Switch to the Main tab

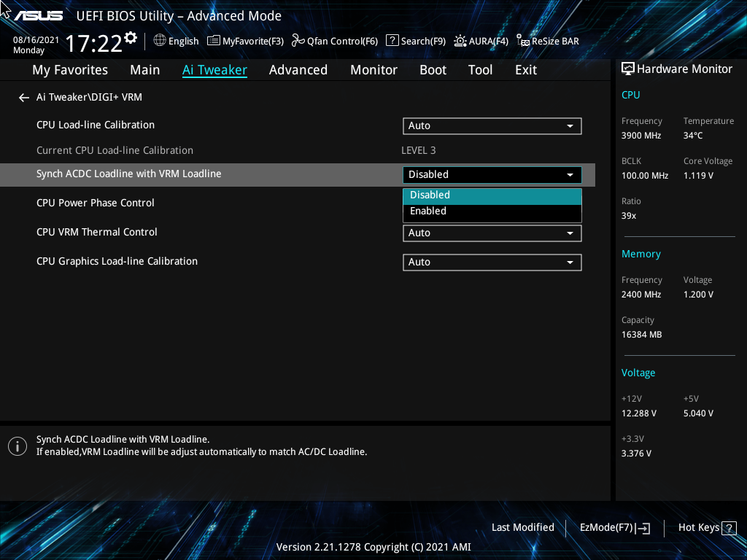(145, 70)
